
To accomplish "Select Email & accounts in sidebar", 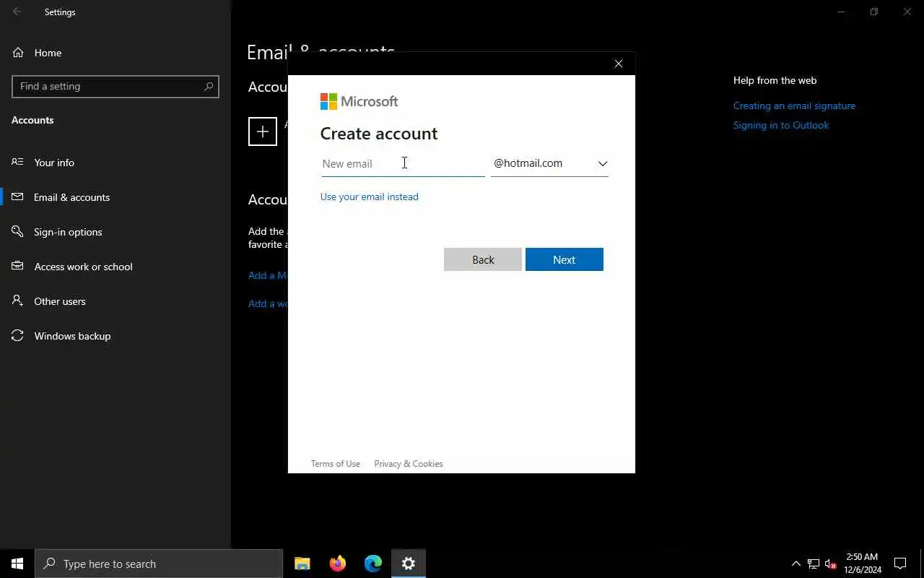I will click(x=115, y=197).
